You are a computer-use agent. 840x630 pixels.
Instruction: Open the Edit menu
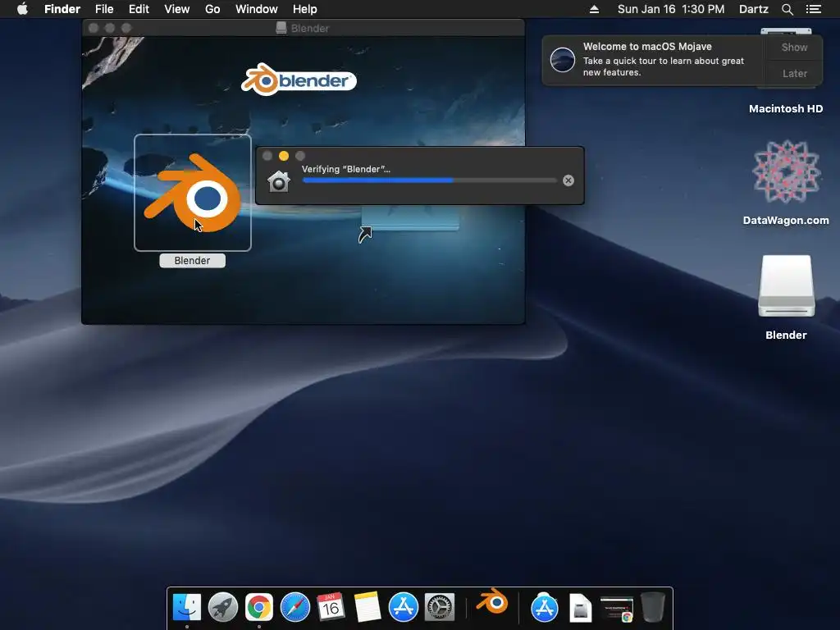(139, 9)
